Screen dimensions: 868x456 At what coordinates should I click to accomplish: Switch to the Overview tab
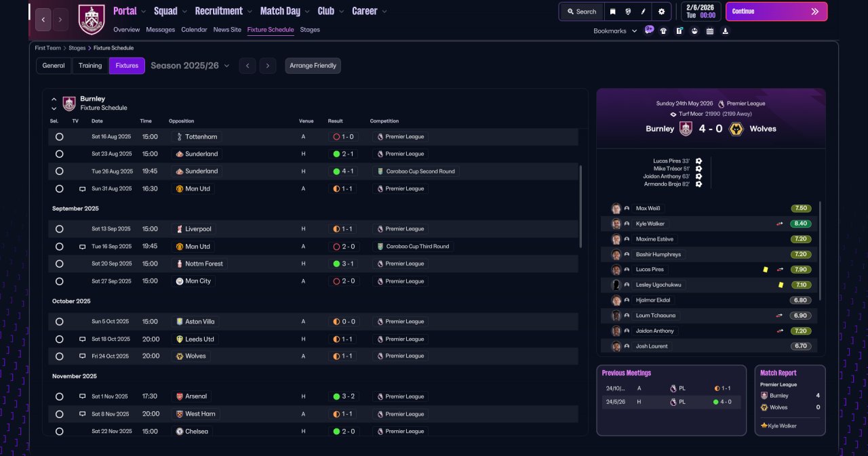[127, 30]
